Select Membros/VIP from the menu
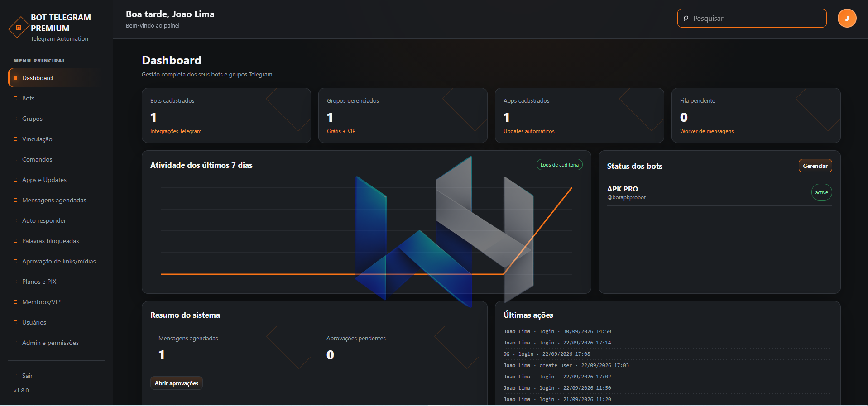This screenshot has height=406, width=868. click(x=56, y=302)
